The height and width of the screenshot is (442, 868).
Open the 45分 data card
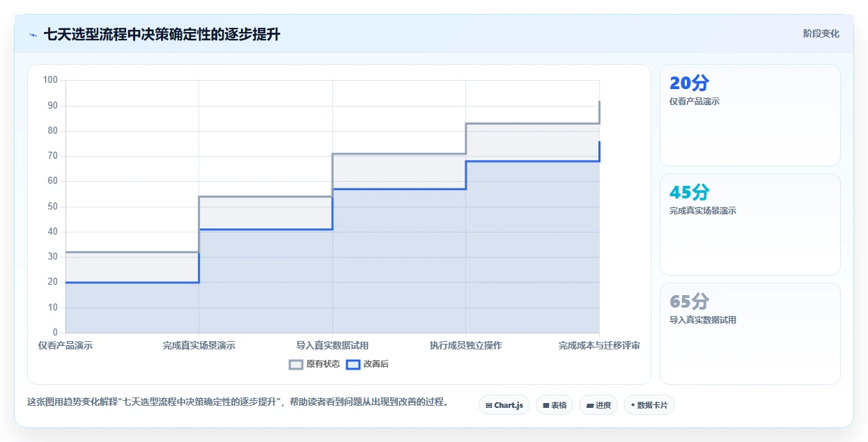click(750, 224)
